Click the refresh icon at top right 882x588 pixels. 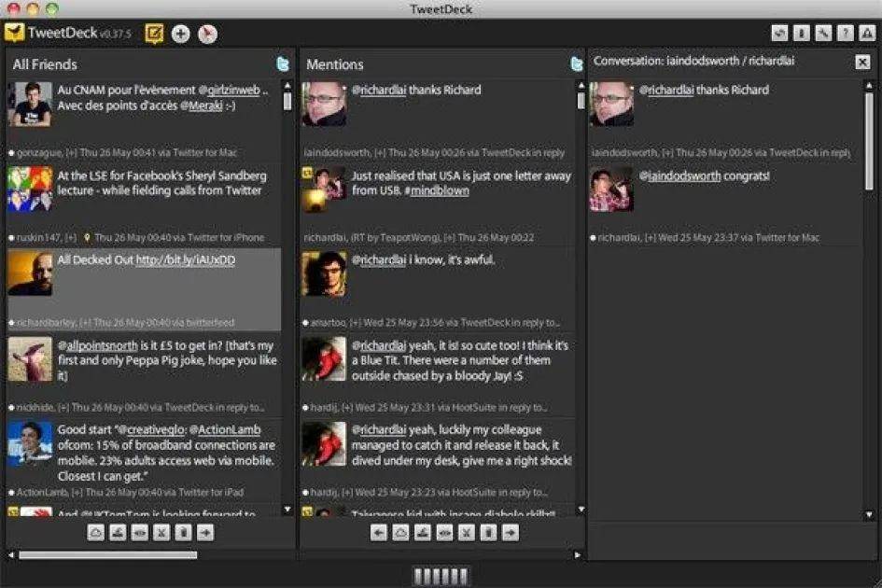(779, 34)
